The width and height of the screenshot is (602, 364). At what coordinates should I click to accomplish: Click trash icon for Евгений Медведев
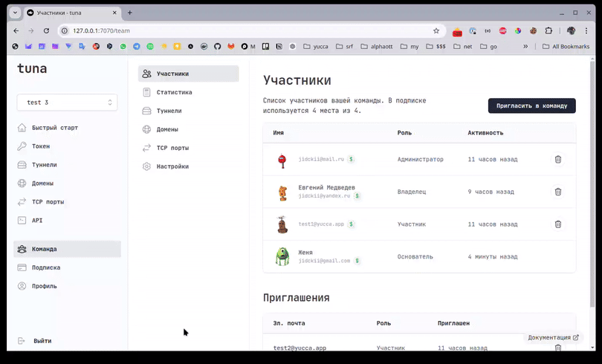(x=557, y=192)
